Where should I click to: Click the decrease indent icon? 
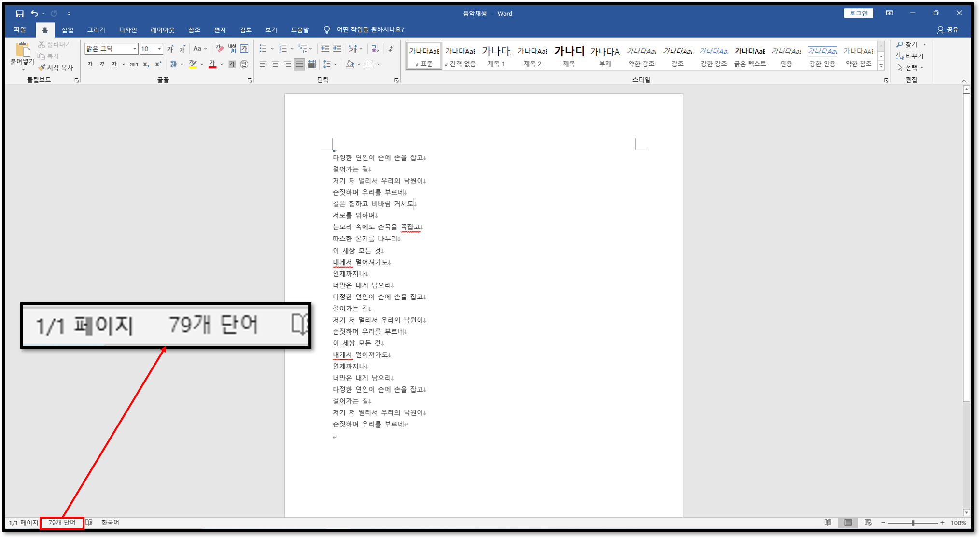pyautogui.click(x=325, y=48)
